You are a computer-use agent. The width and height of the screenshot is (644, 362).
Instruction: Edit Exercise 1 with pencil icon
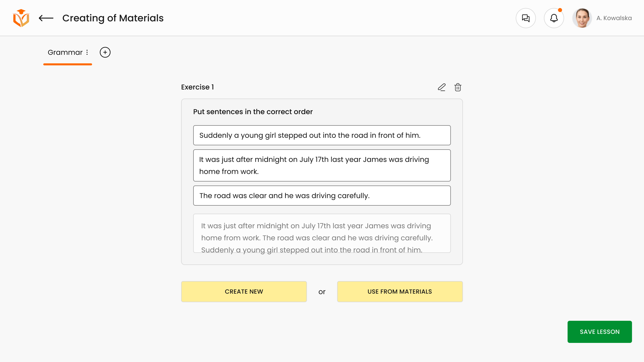pyautogui.click(x=441, y=87)
